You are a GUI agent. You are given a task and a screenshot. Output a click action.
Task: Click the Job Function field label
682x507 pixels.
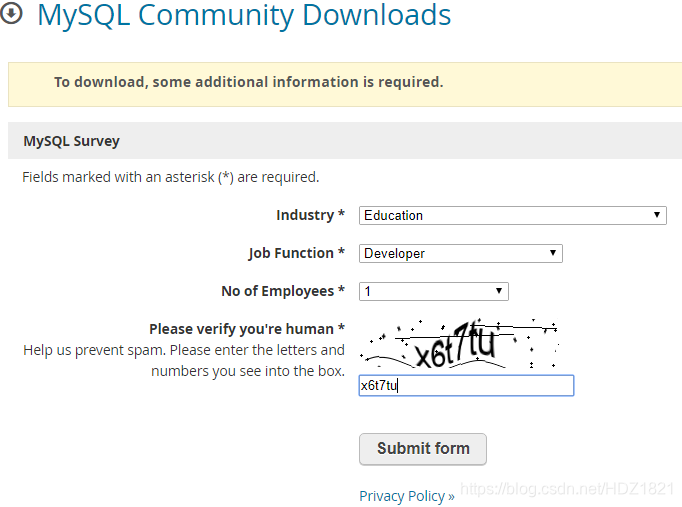pyautogui.click(x=297, y=253)
